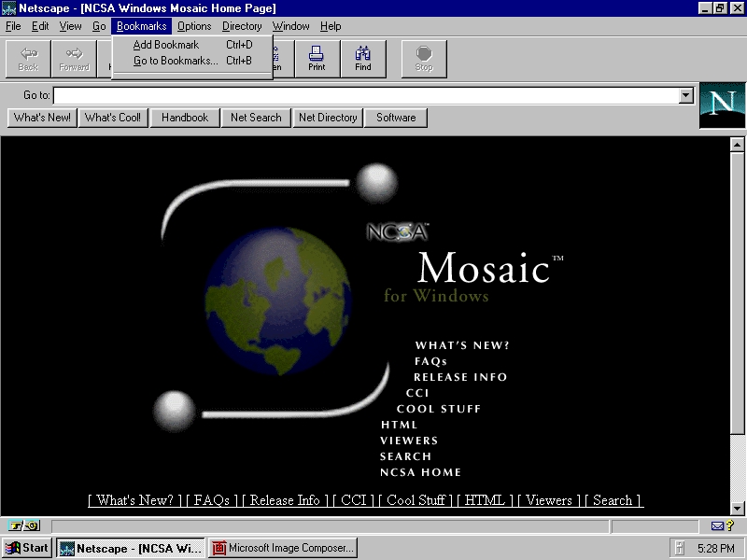This screenshot has width=747, height=560.
Task: Open the Directory menu
Action: 242,26
